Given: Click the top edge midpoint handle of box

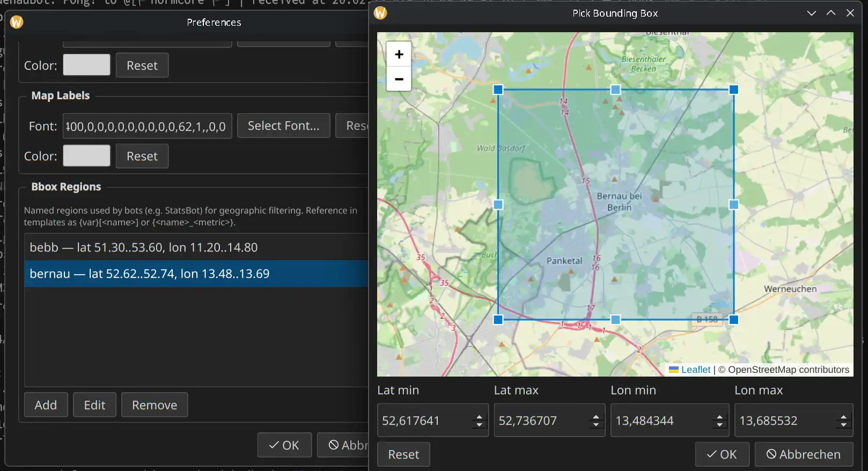Looking at the screenshot, I should click(615, 90).
